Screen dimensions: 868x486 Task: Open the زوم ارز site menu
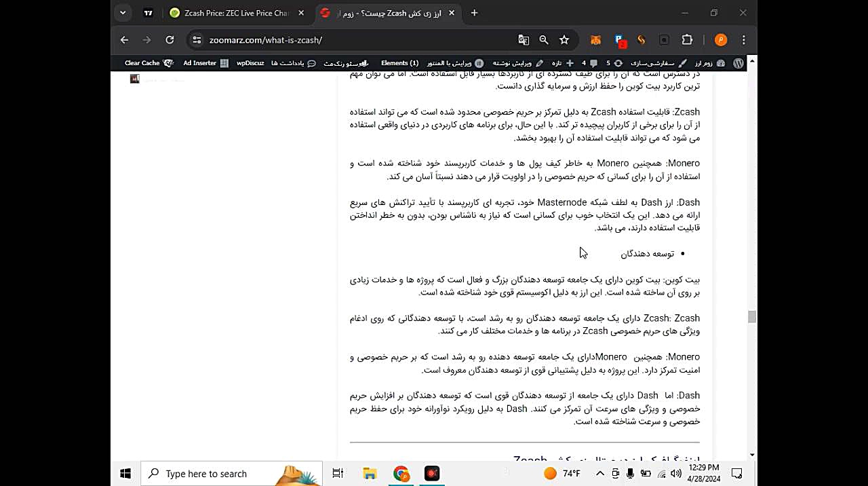click(x=709, y=63)
